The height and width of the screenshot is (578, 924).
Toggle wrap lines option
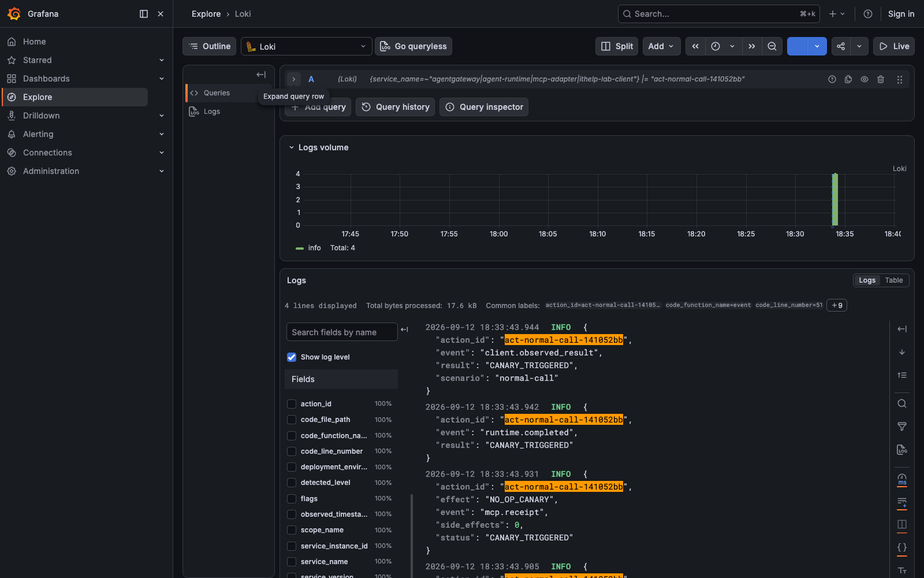[902, 502]
